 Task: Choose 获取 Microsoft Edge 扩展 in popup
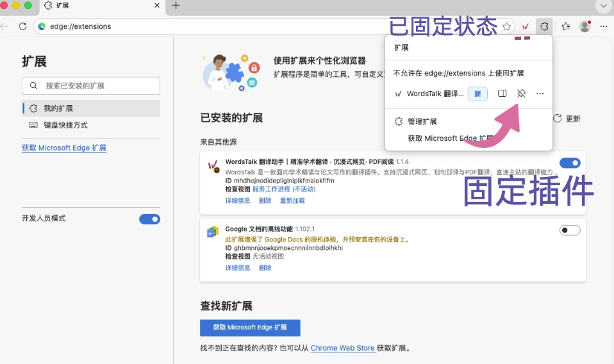[451, 138]
